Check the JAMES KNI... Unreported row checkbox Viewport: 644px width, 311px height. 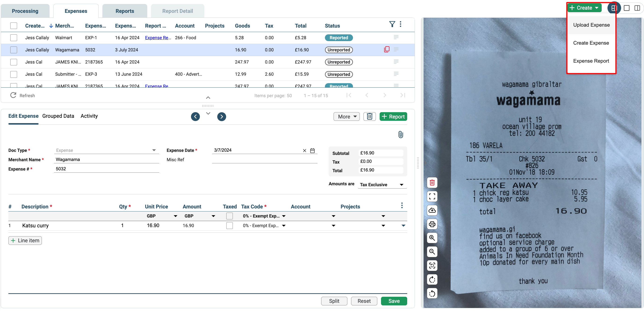(14, 62)
